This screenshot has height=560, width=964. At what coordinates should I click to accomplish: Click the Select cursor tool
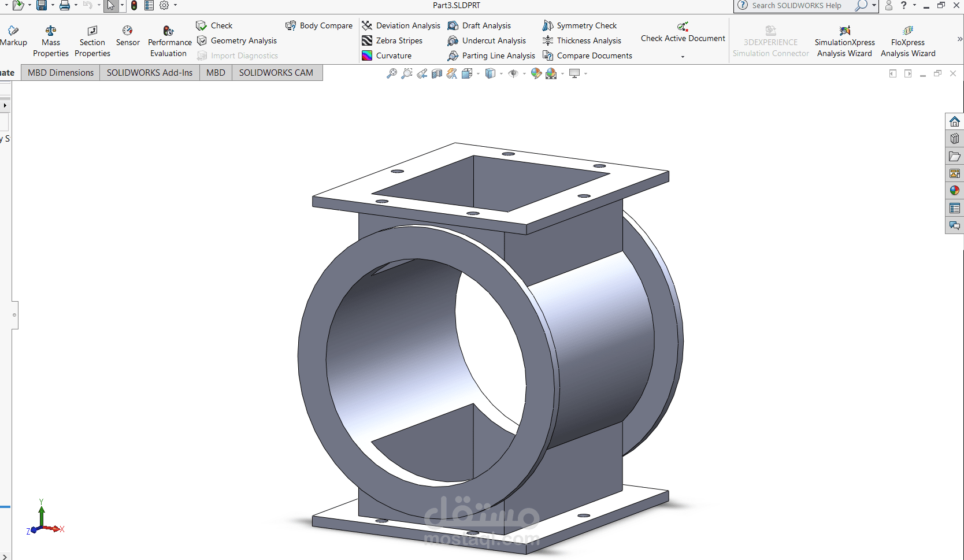pyautogui.click(x=111, y=5)
